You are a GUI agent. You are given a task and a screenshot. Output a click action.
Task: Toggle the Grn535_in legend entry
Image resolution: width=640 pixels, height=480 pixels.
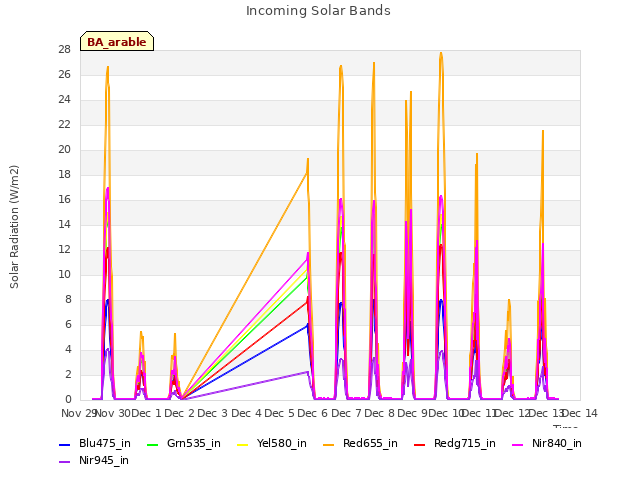coord(184,443)
